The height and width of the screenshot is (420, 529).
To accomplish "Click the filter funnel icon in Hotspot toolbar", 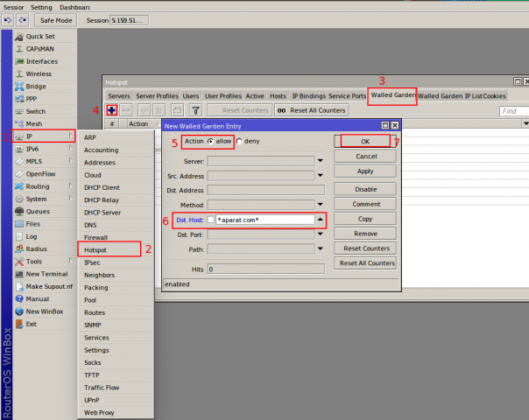I will pyautogui.click(x=196, y=110).
